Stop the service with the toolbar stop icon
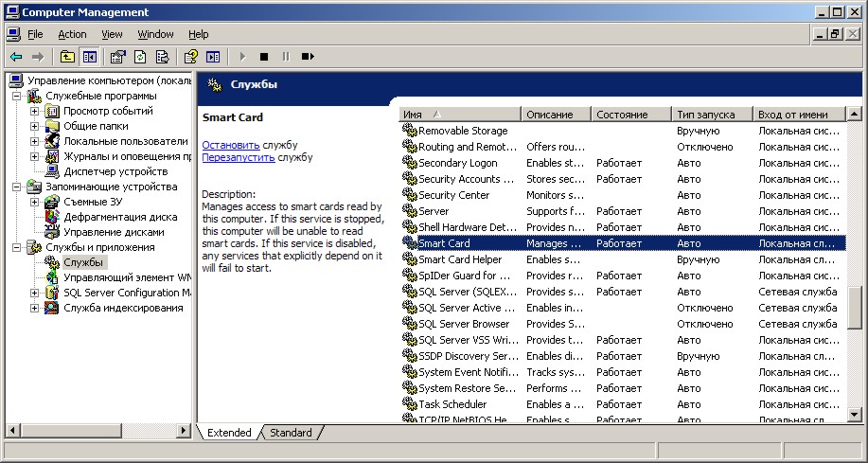868x463 pixels. (264, 57)
